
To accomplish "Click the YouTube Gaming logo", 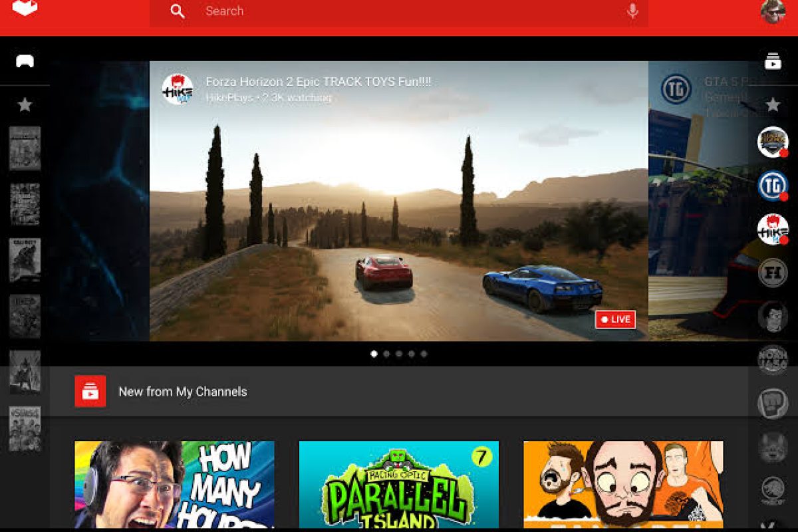I will coord(25,8).
